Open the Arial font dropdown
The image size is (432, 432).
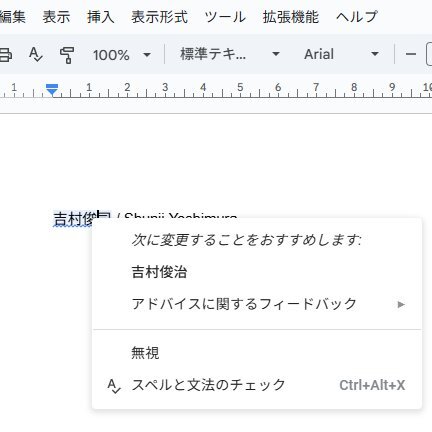point(341,54)
